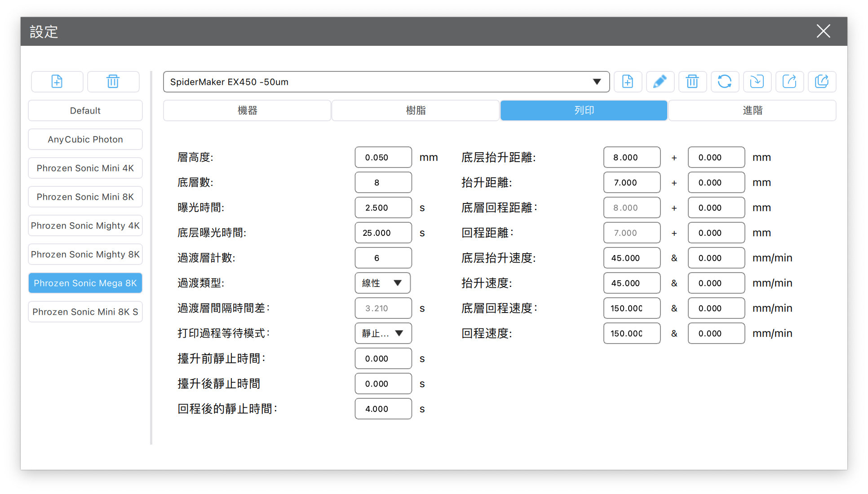This screenshot has height=494, width=868.
Task: Click the export profile icon
Action: click(x=789, y=82)
